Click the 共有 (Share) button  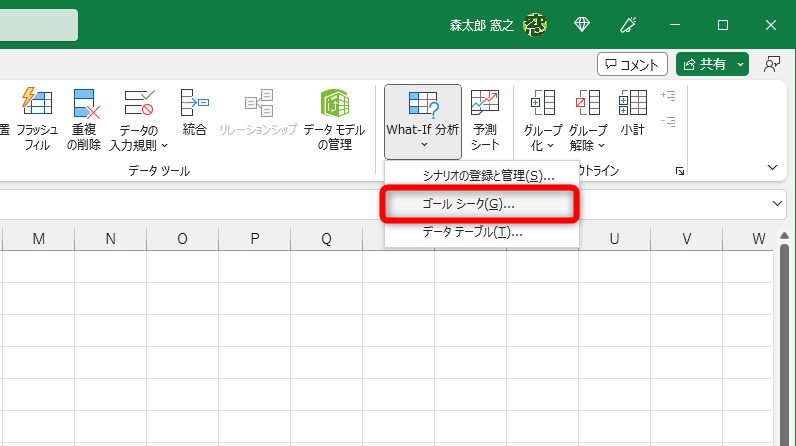pyautogui.click(x=705, y=64)
